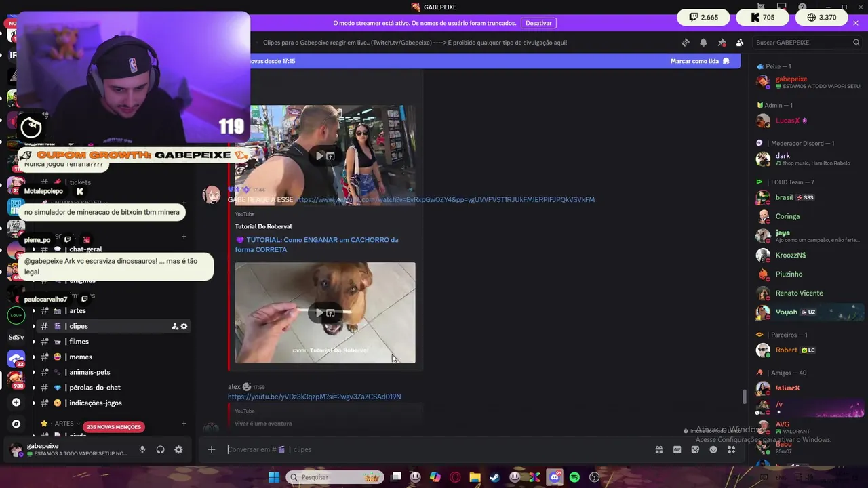Expand threads arrow beside filmes channel
This screenshot has width=868, height=488.
[34, 342]
